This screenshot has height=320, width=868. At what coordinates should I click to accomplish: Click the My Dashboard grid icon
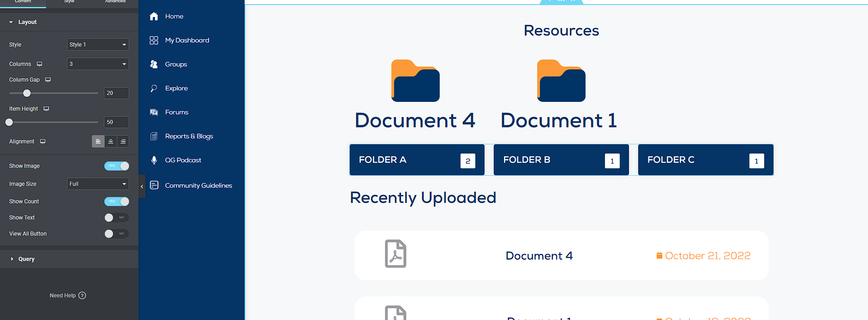pyautogui.click(x=154, y=40)
